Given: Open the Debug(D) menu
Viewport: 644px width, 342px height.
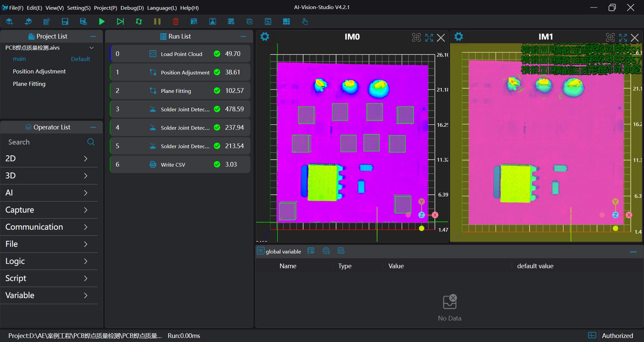Looking at the screenshot, I should [x=132, y=8].
